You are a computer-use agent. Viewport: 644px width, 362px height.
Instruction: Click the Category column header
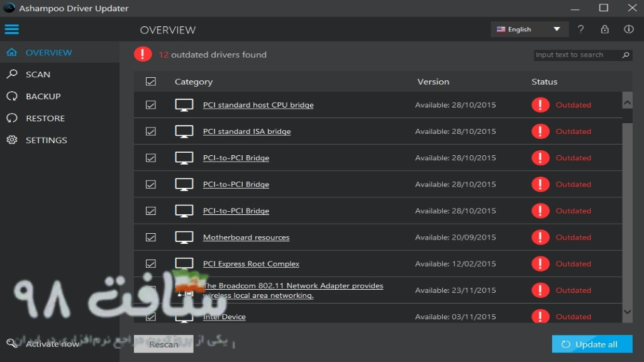click(x=194, y=82)
